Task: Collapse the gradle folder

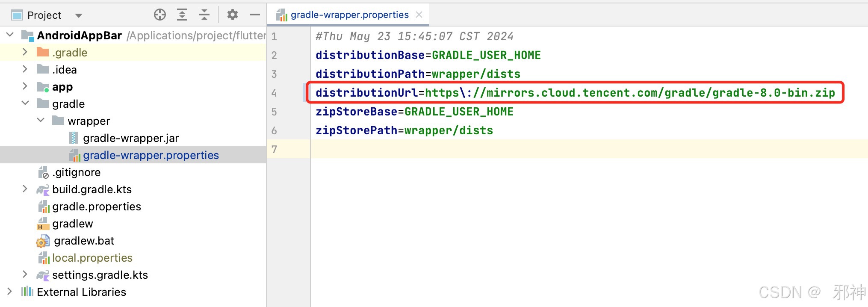Action: 25,103
